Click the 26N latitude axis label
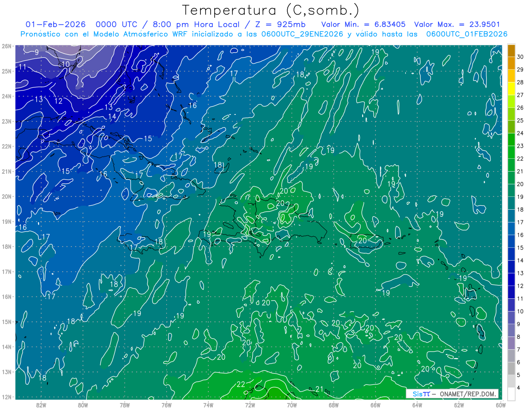 [x=7, y=46]
